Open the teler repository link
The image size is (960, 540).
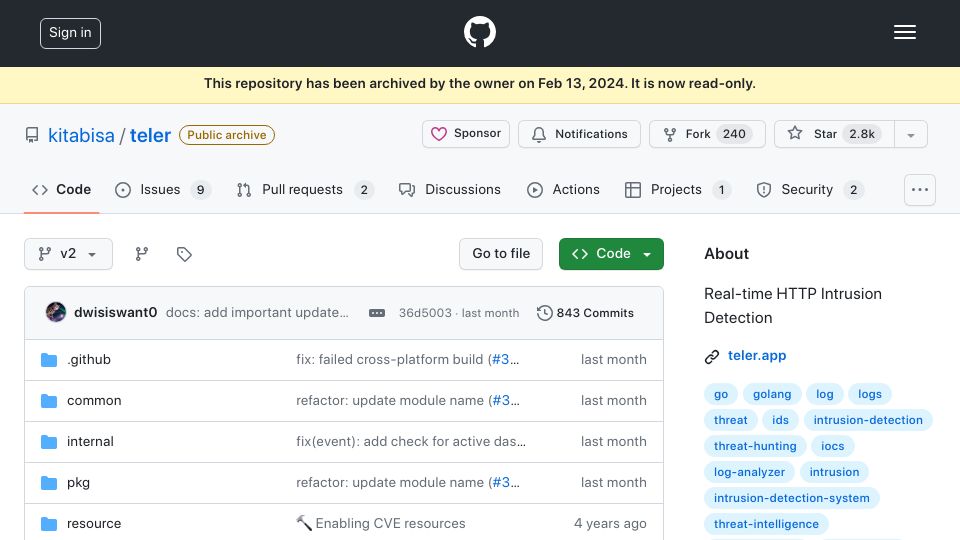(x=150, y=135)
